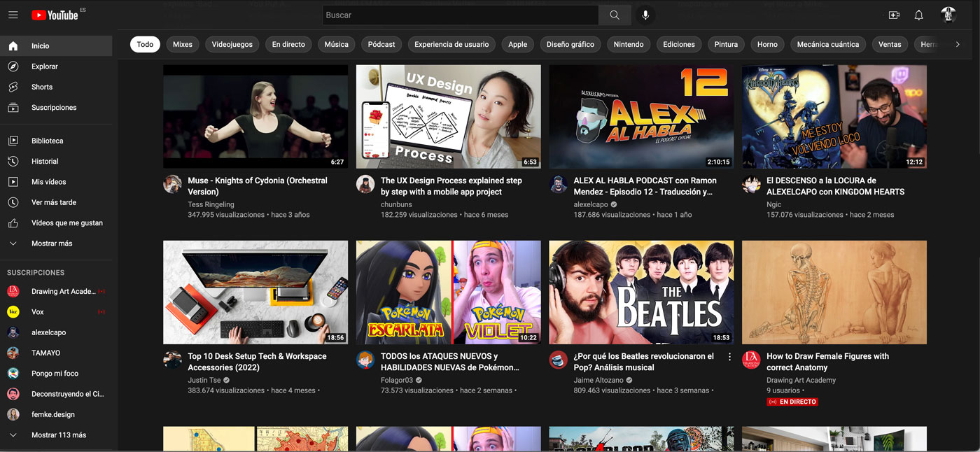
Task: Open title 'Top 10 Desk Setup Tech'
Action: pyautogui.click(x=257, y=362)
